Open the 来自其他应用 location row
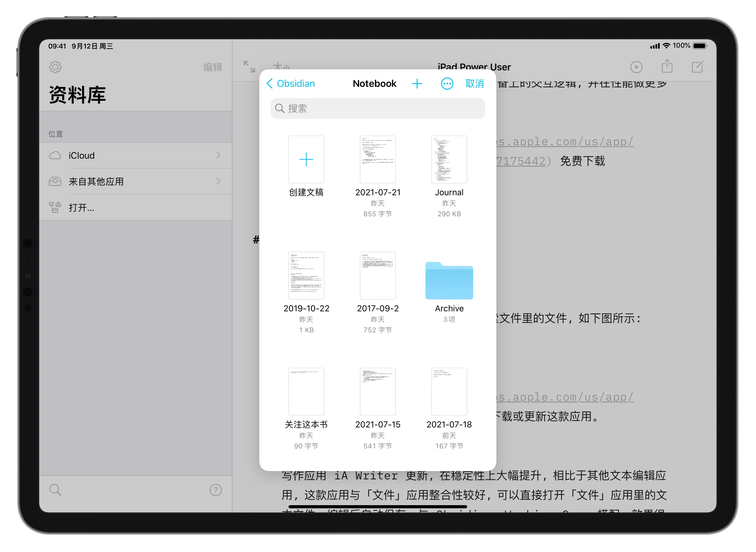 (x=136, y=181)
